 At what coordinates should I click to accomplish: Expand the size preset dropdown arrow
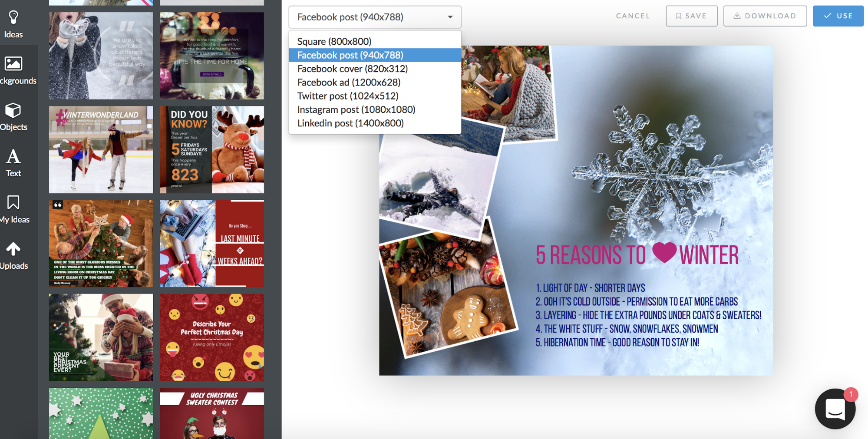coord(450,17)
